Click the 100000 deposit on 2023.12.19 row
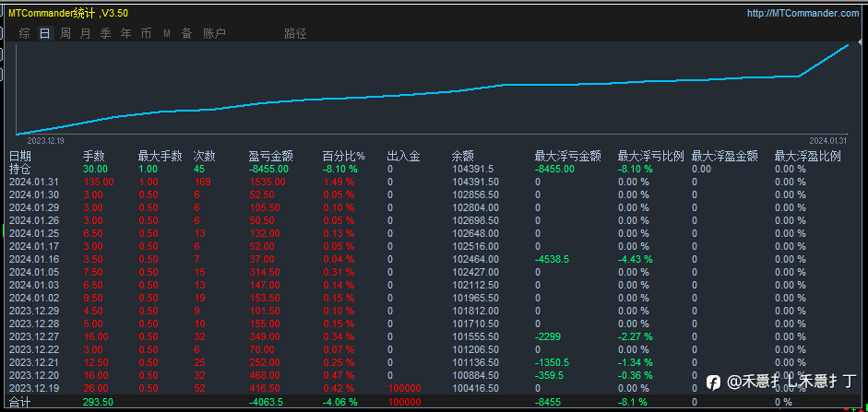 tap(405, 388)
